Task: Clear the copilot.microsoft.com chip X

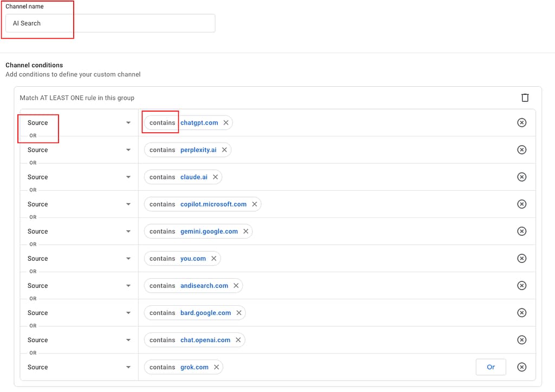Action: 255,204
